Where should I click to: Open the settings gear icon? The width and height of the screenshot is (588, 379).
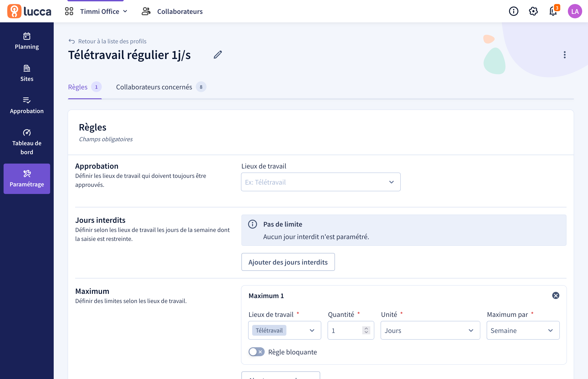(533, 11)
